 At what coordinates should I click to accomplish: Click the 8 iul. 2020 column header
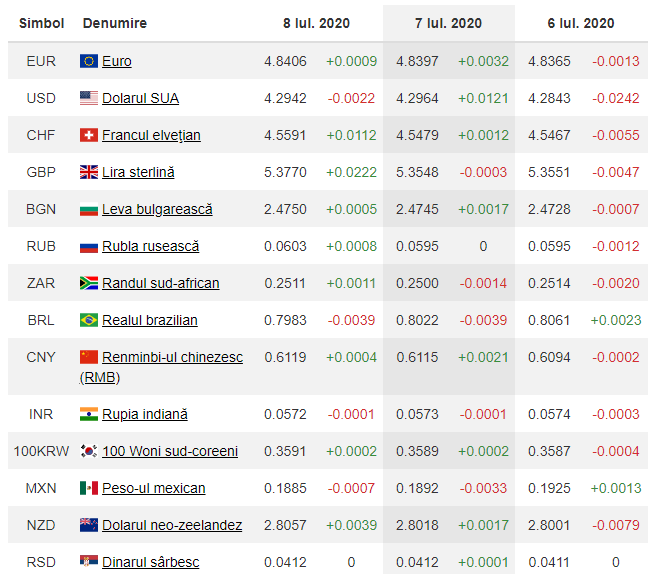[316, 23]
